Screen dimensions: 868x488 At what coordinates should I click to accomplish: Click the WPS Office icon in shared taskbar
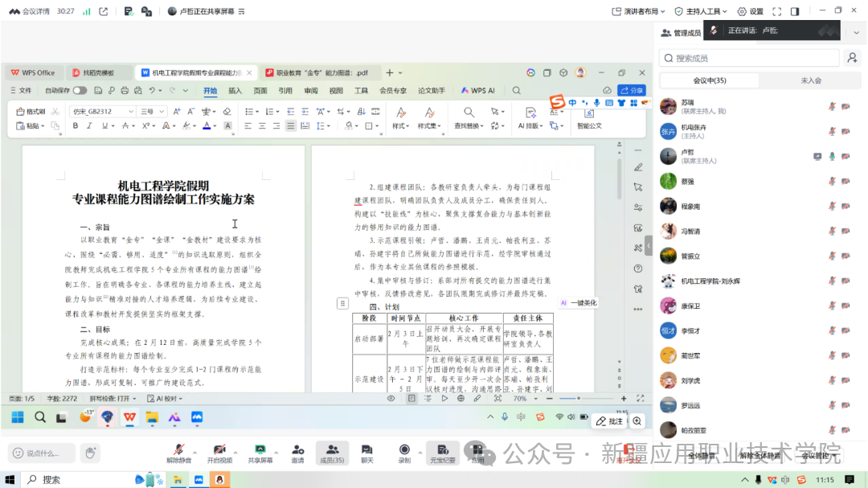[x=129, y=417]
